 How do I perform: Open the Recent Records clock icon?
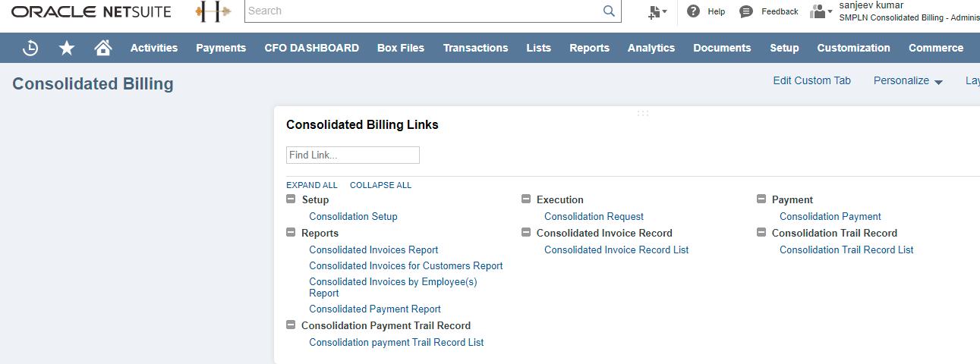click(x=30, y=48)
